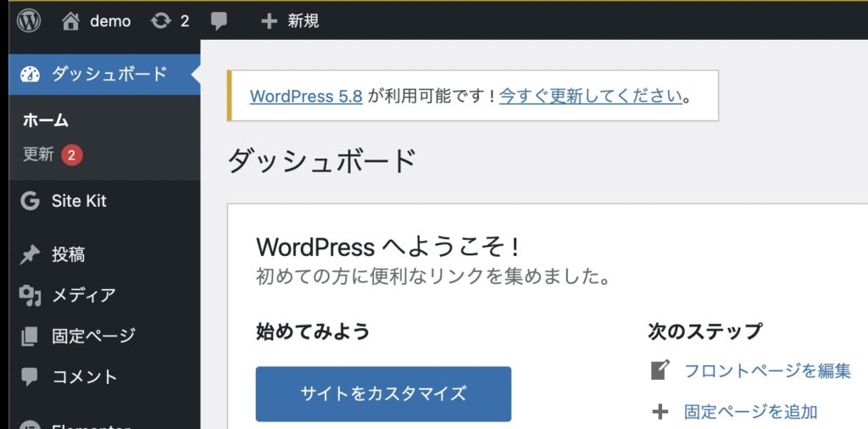The width and height of the screenshot is (868, 429).
Task: Click the red update count badge
Action: coord(72,154)
